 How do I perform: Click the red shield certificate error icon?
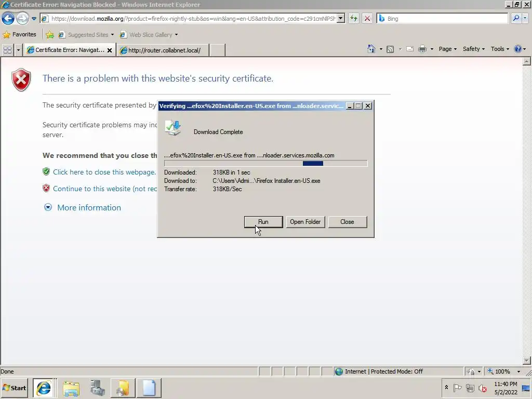click(x=21, y=79)
